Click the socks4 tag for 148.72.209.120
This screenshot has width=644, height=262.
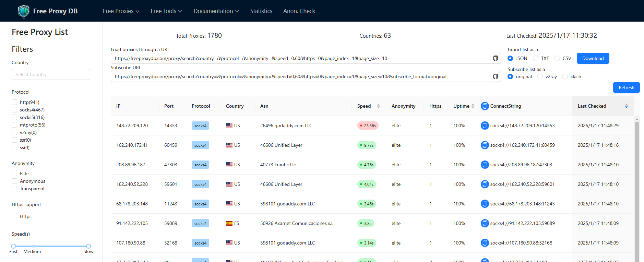click(x=200, y=126)
